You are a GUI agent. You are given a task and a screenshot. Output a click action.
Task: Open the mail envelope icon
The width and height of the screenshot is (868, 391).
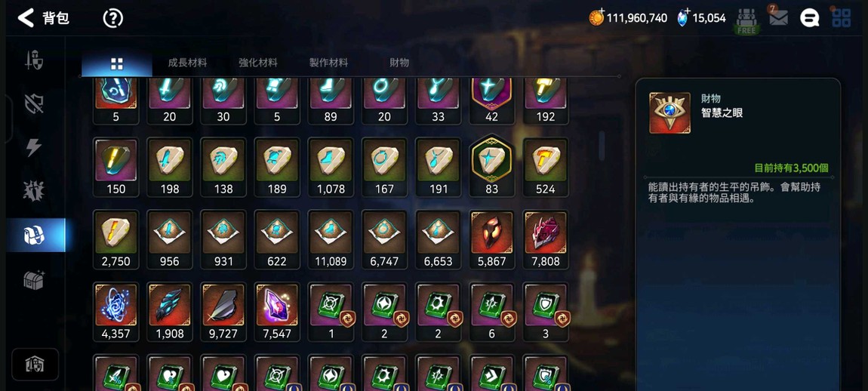click(777, 17)
